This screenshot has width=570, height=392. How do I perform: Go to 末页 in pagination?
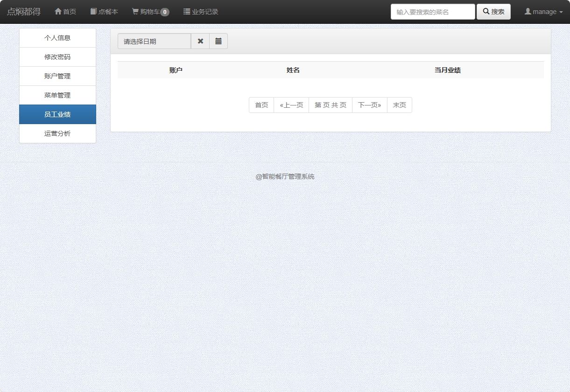point(399,105)
